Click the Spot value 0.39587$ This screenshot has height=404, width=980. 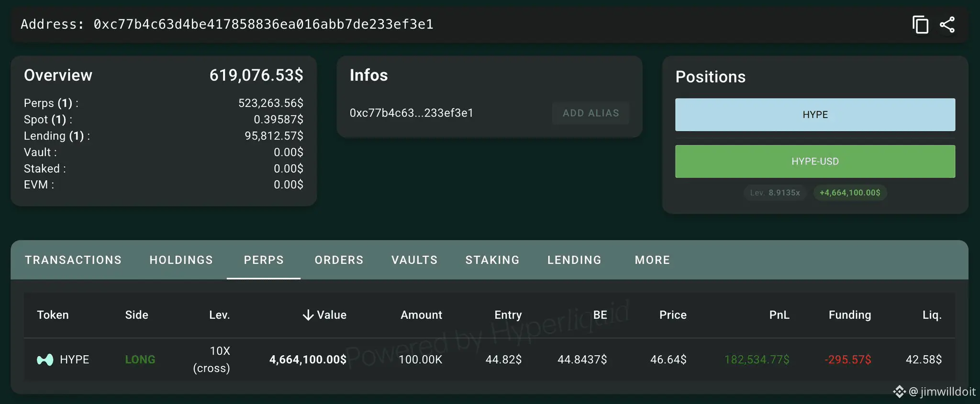(x=278, y=120)
